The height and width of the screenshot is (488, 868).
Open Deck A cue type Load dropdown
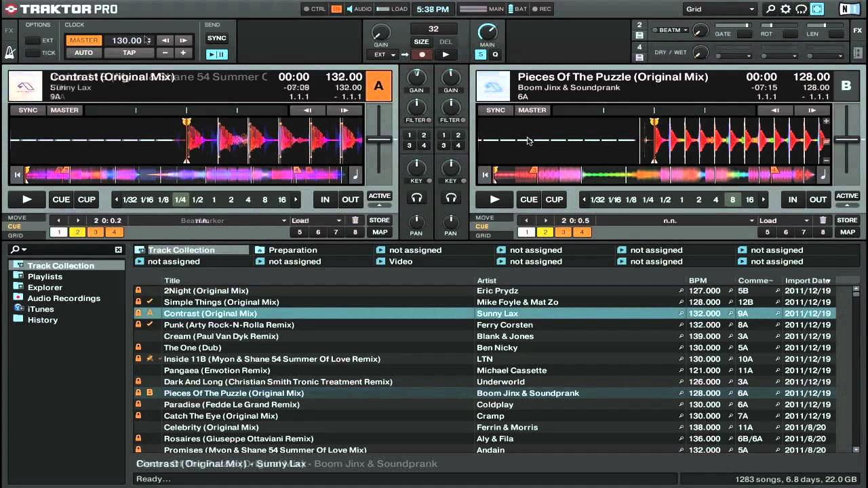317,220
